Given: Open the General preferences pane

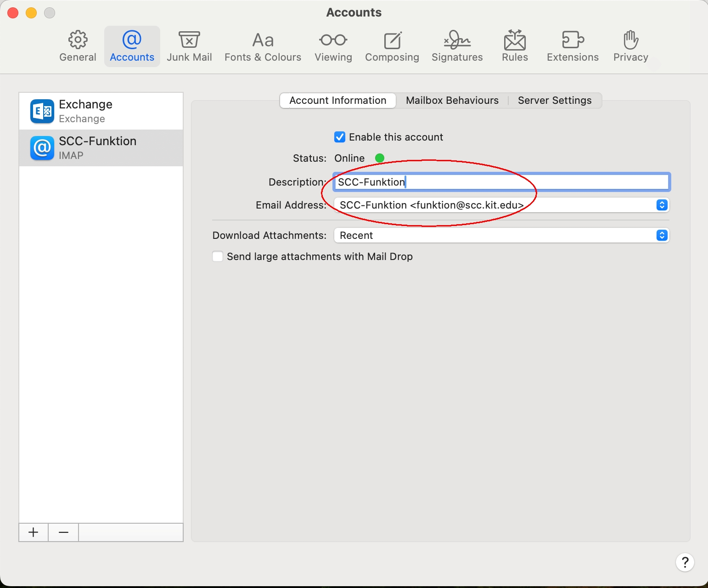Looking at the screenshot, I should pos(78,46).
